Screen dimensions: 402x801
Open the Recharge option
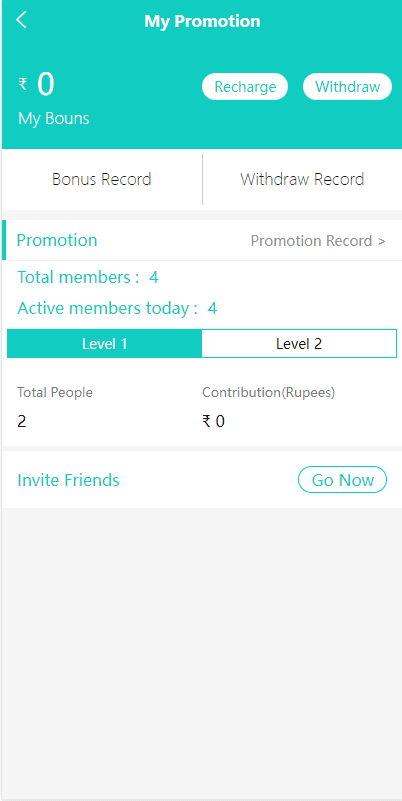pos(245,87)
